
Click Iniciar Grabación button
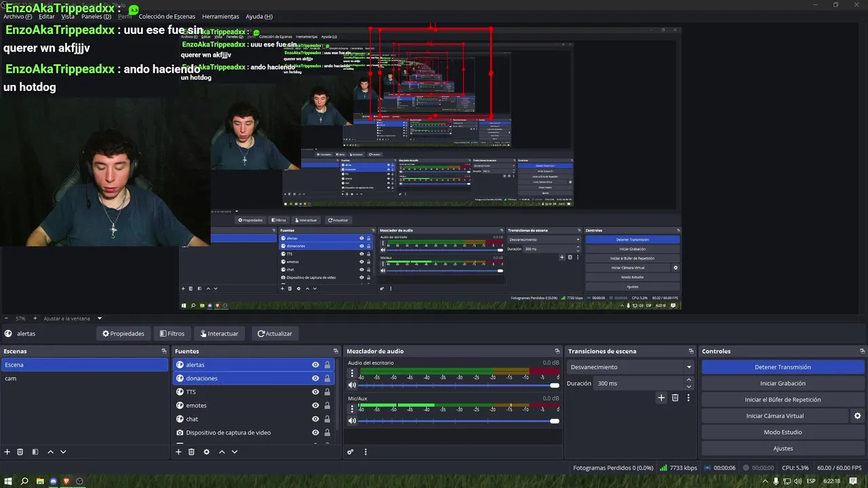coord(783,384)
